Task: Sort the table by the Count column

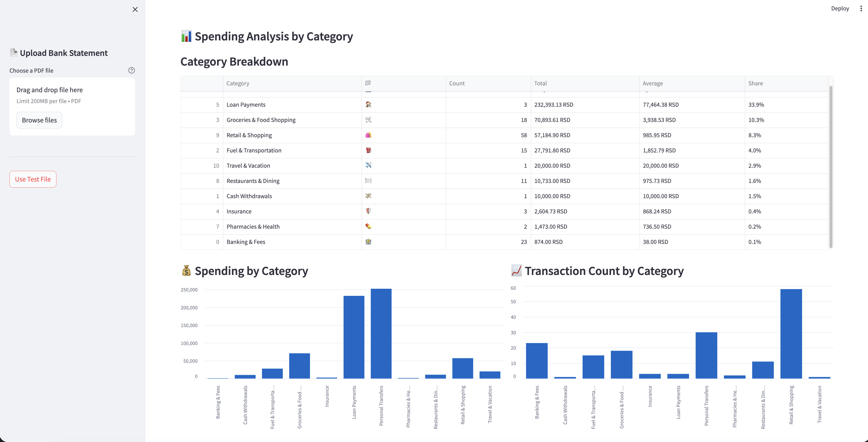Action: 457,83
